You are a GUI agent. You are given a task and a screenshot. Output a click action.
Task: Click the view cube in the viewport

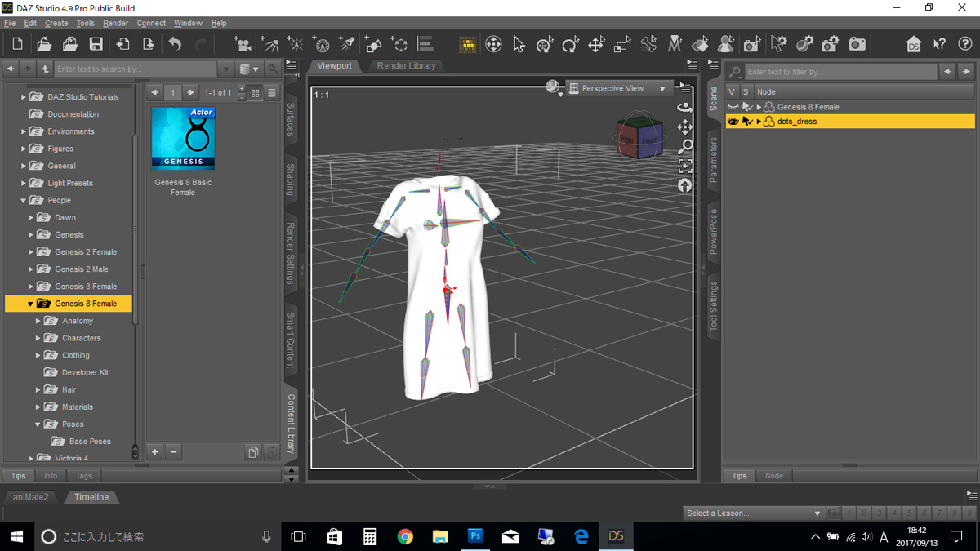coord(639,137)
